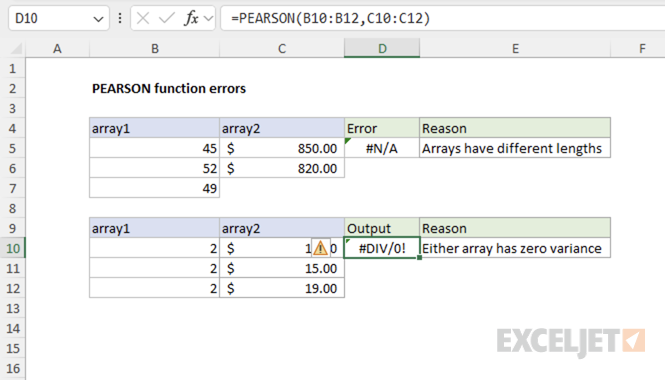Viewport: 665px width, 380px height.
Task: Click the array1 header in row 4
Action: [154, 128]
